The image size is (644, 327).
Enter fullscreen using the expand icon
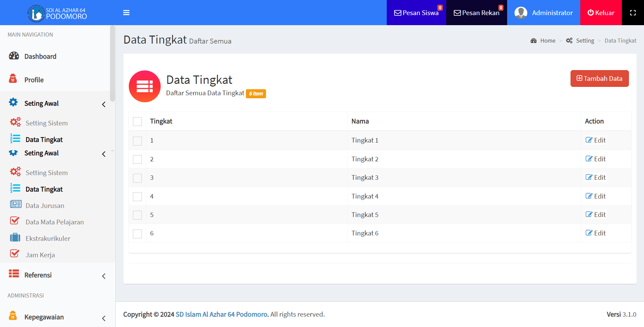[x=633, y=13]
